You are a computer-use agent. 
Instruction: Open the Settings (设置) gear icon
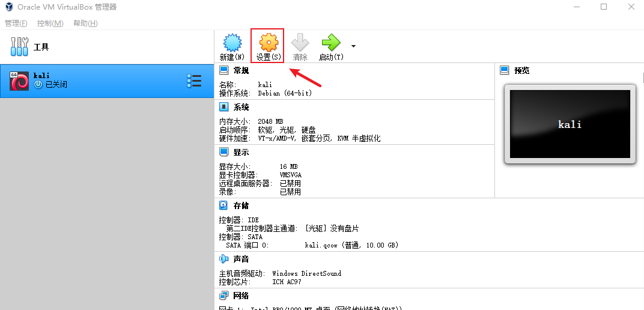269,42
